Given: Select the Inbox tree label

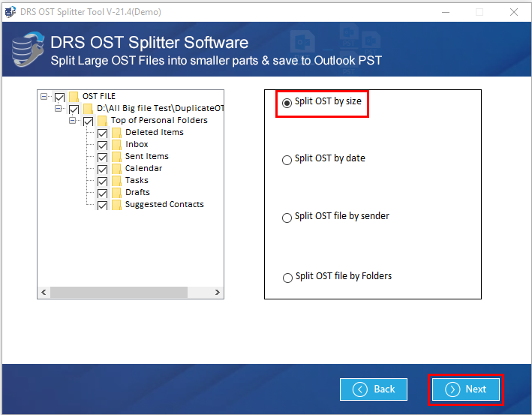Looking at the screenshot, I should pyautogui.click(x=137, y=144).
